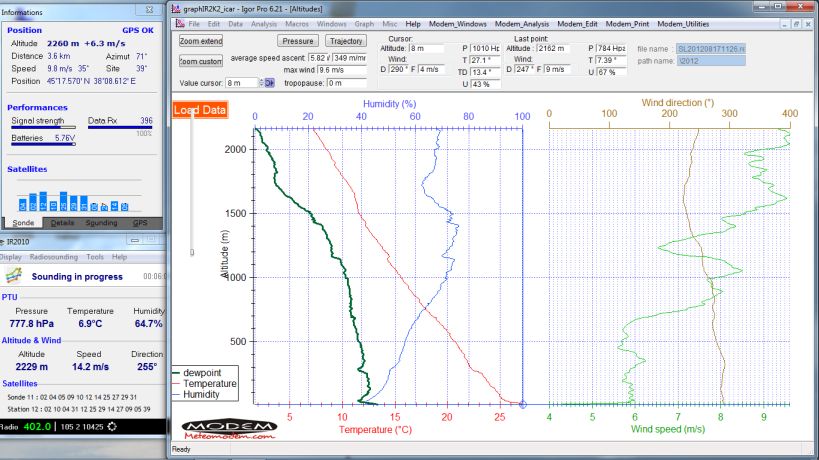Switch to the Details tab
This screenshot has width=819, height=460.
62,223
